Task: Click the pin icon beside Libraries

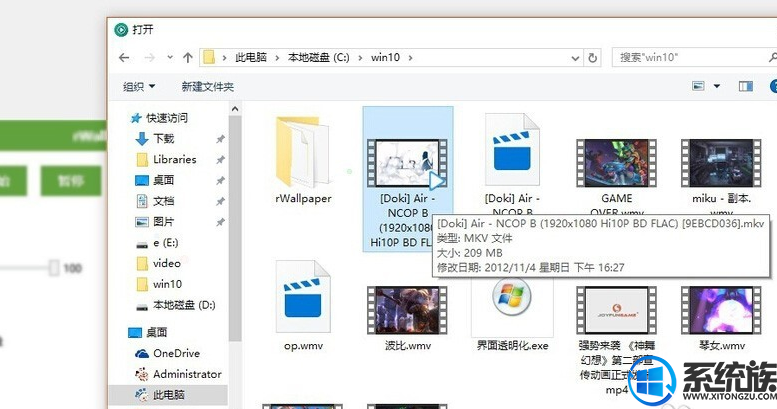Action: click(221, 160)
